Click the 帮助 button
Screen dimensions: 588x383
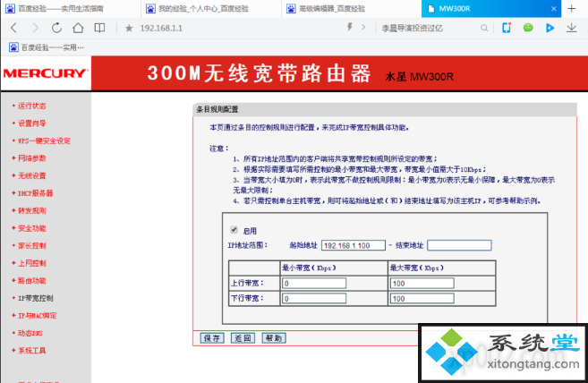(x=273, y=338)
